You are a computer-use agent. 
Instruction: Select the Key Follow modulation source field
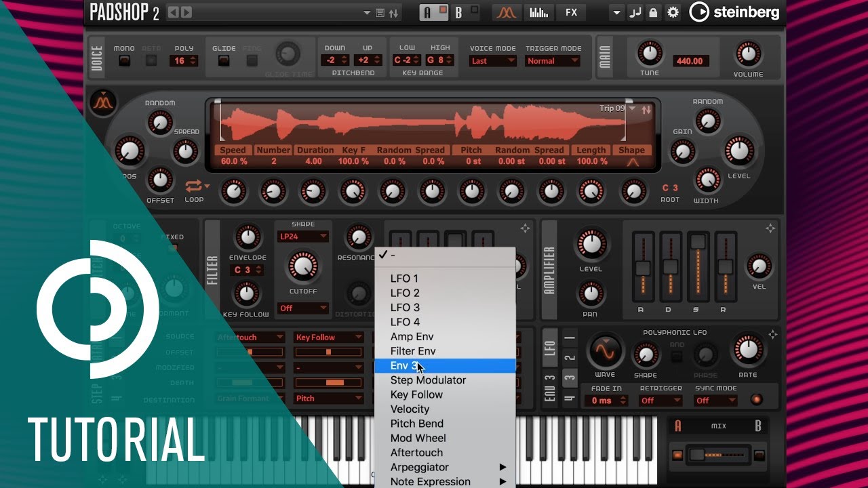[329, 337]
